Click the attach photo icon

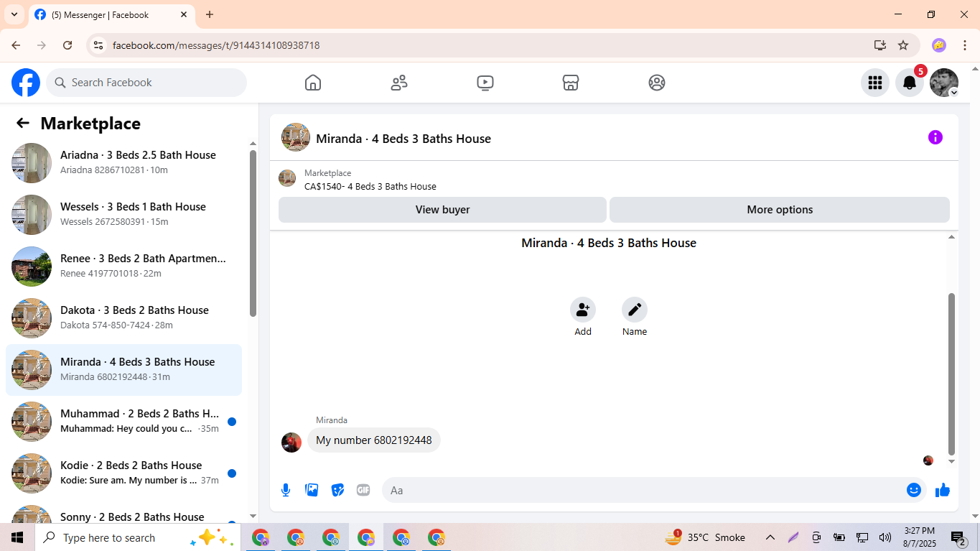coord(312,490)
